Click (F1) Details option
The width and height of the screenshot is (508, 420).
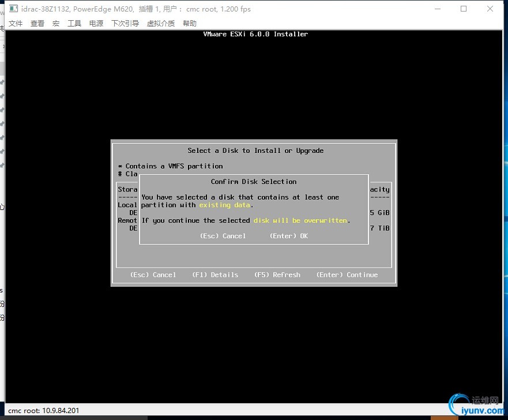(x=215, y=275)
